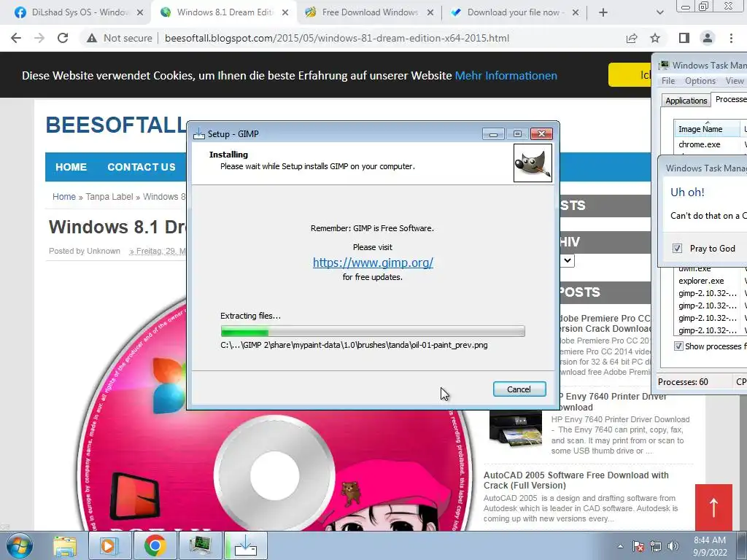The image size is (747, 560).
Task: Open the Mehr Informationen cookie link
Action: click(x=506, y=76)
